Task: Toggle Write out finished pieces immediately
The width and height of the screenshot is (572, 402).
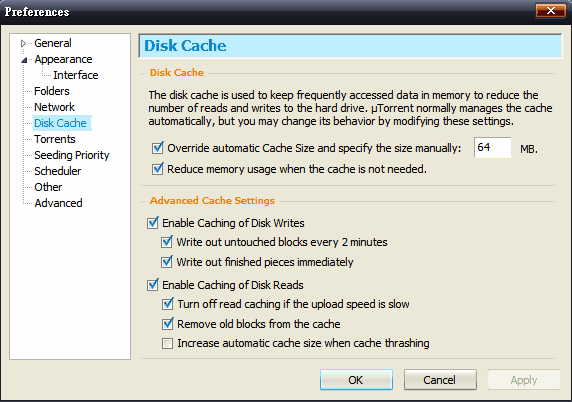Action: [x=167, y=262]
